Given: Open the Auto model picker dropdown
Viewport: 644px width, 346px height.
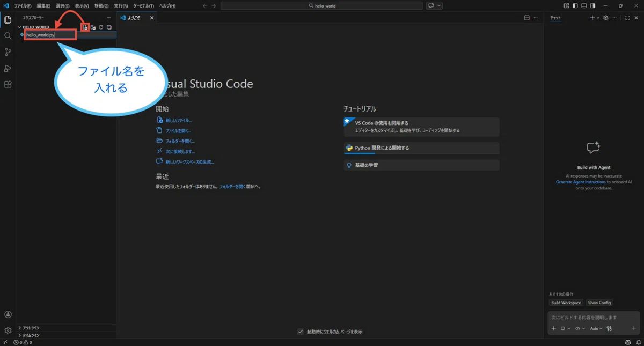Looking at the screenshot, I should coord(596,329).
